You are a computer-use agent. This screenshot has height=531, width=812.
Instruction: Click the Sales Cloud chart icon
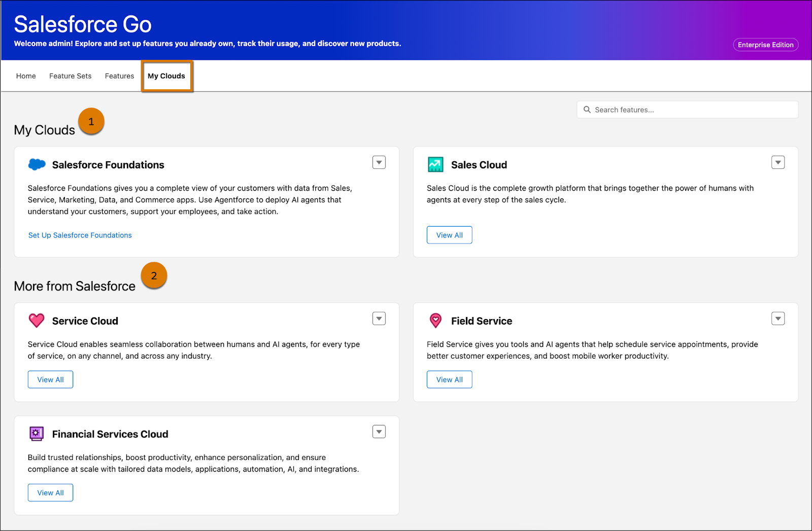pos(435,164)
